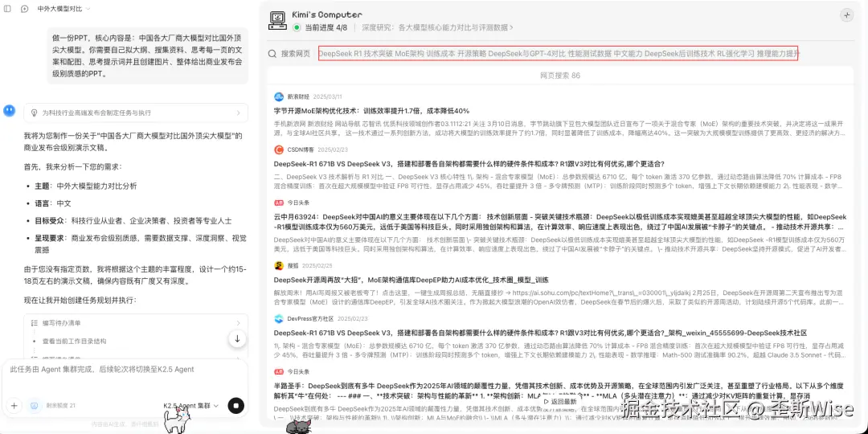This screenshot has width=868, height=434.
Task: Expand 深度研究：各大模型核心能力对比与评测数据 step
Action: coord(437,27)
